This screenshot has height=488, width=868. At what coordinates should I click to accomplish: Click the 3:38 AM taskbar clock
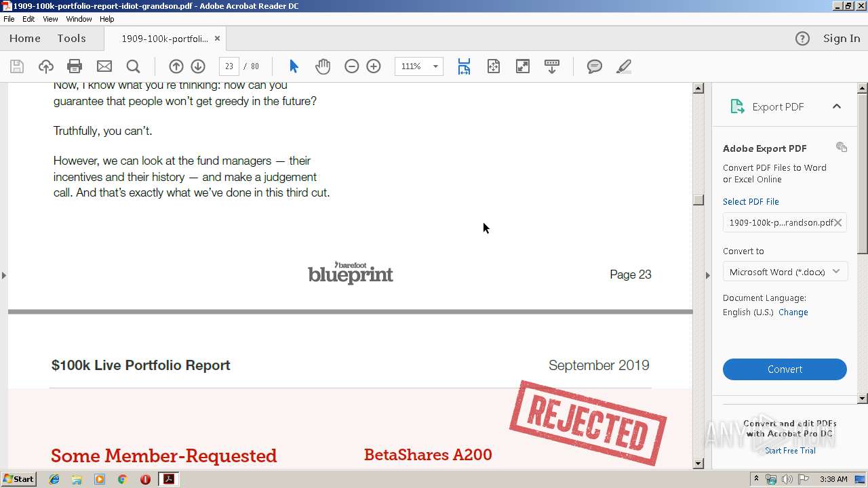click(x=833, y=479)
